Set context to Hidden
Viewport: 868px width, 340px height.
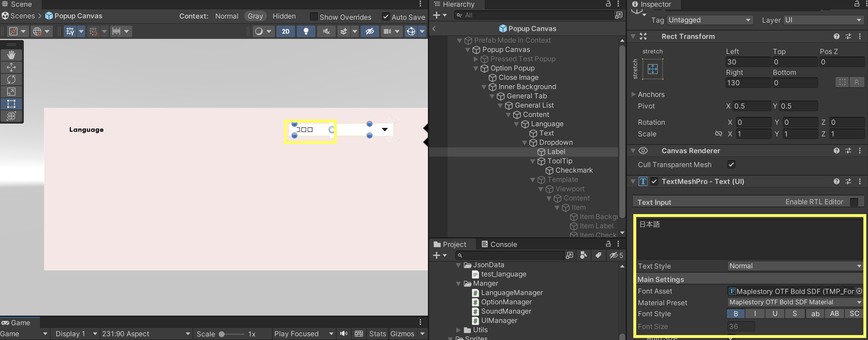click(x=284, y=16)
